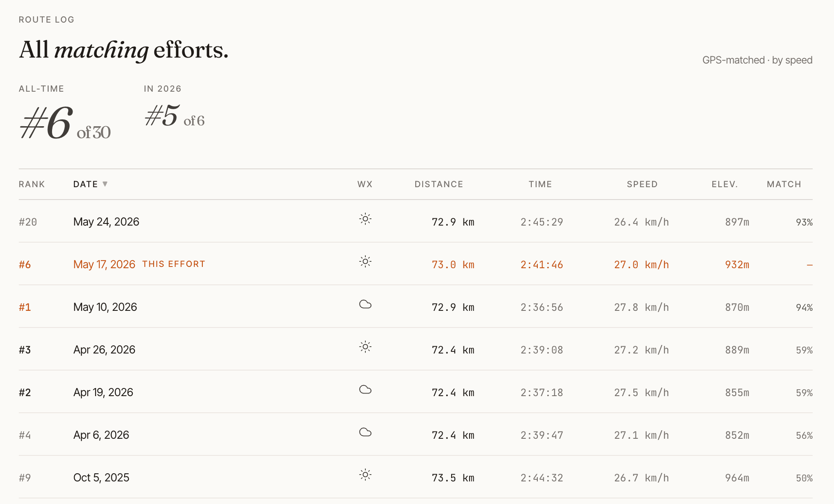Click the rank #3 cell

pos(25,350)
